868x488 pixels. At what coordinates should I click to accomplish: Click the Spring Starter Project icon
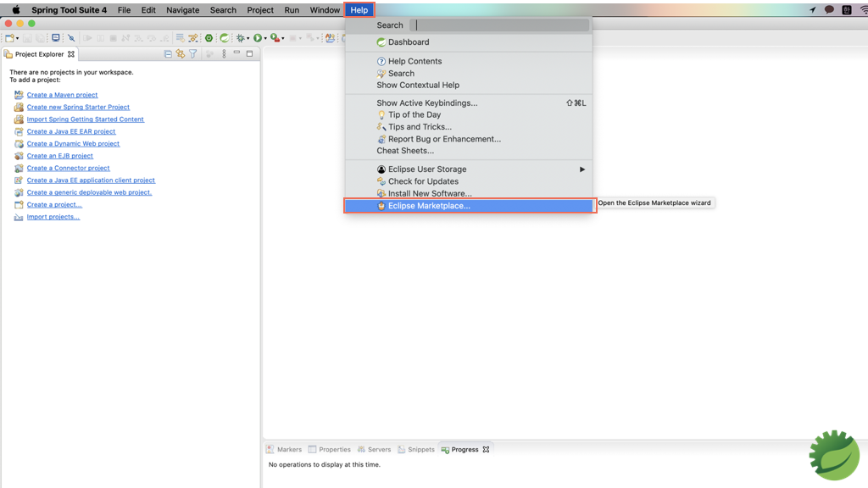(19, 107)
